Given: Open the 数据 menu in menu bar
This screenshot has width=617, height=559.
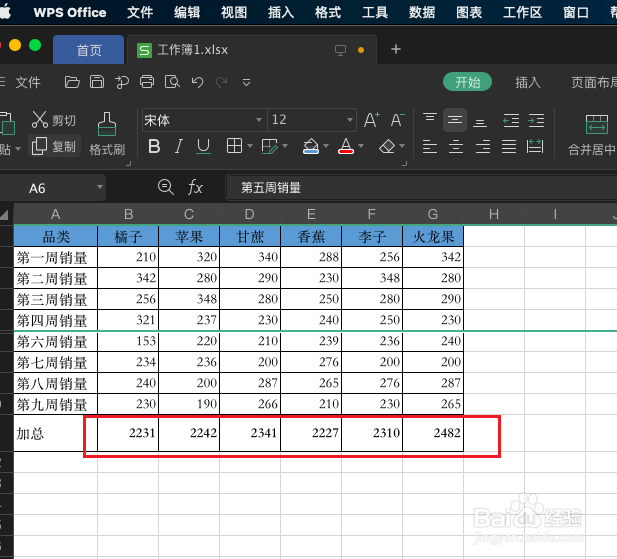Looking at the screenshot, I should pyautogui.click(x=422, y=13).
